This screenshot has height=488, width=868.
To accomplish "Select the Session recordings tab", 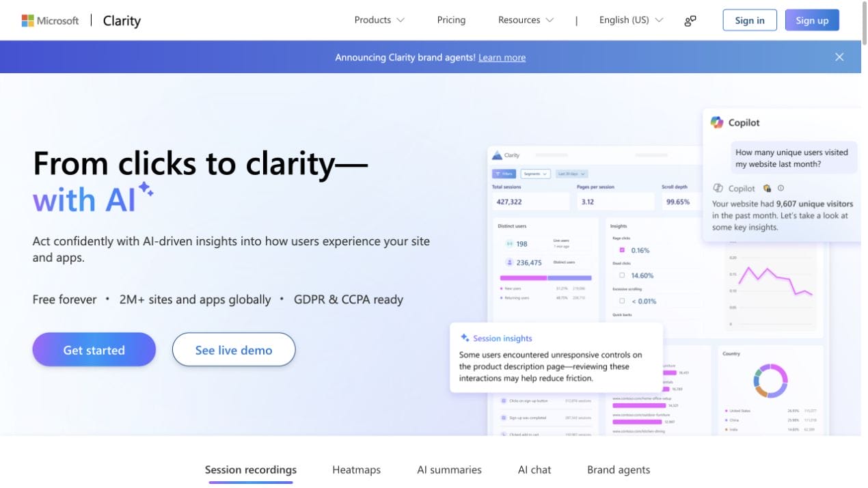I will [x=251, y=470].
